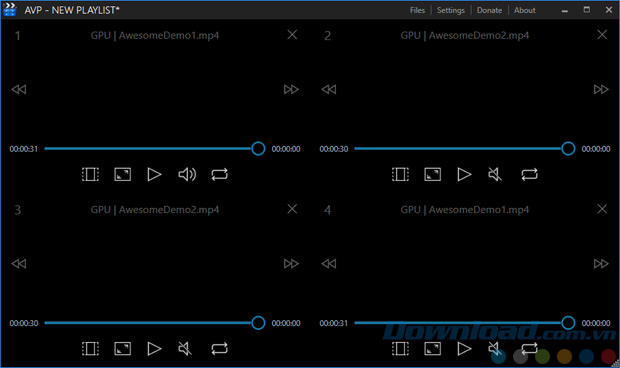
Task: Click the seek slider handle in player 3
Action: click(x=258, y=323)
